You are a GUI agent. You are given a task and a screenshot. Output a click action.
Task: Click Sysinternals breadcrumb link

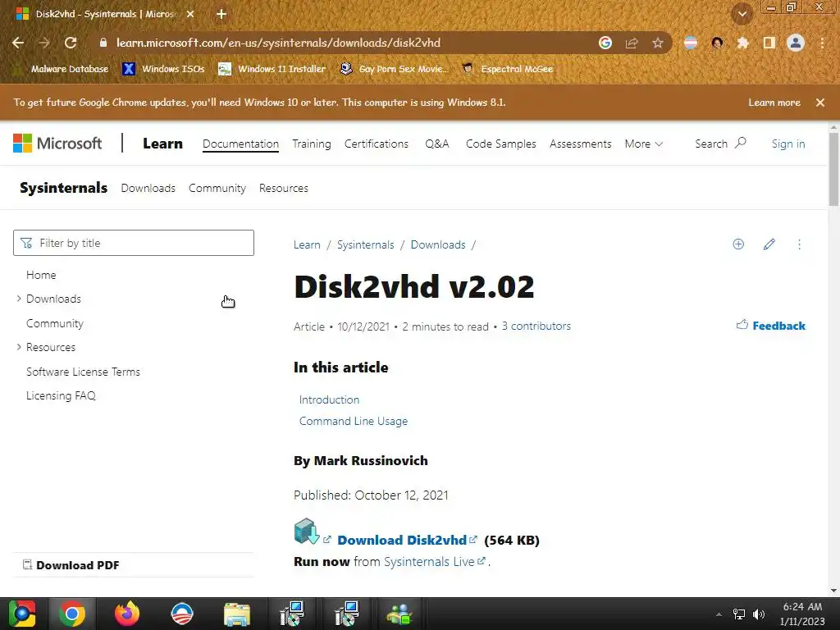pyautogui.click(x=365, y=244)
